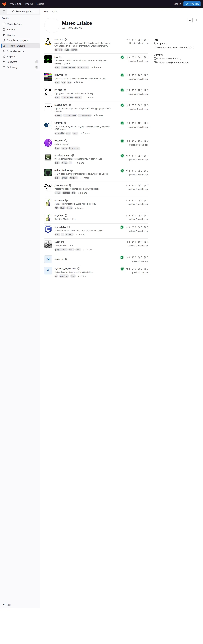Click the GitLab fox logo
Screen dimensions: 203x644
tap(4, 4)
